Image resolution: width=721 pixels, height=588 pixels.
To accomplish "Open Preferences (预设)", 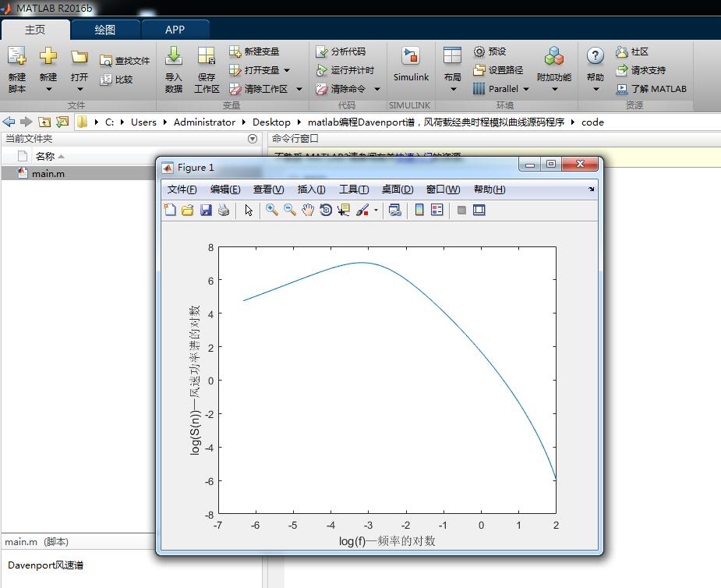I will point(490,51).
